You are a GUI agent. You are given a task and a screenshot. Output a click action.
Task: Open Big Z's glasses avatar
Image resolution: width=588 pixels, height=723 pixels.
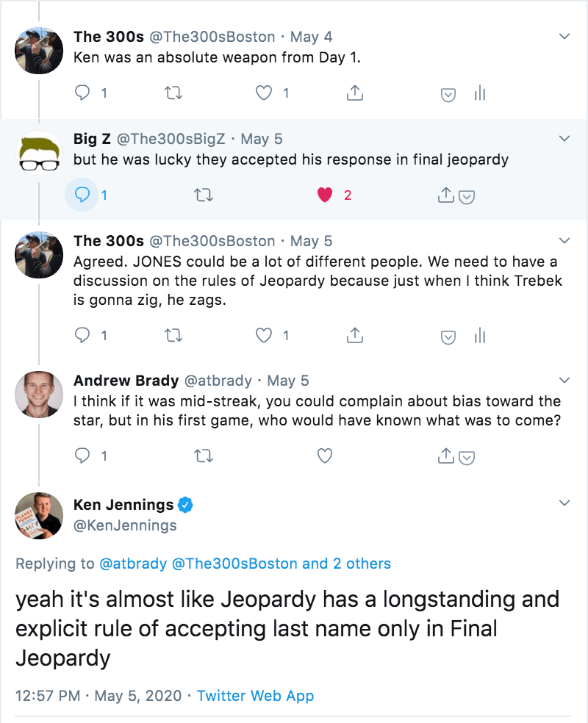click(40, 154)
